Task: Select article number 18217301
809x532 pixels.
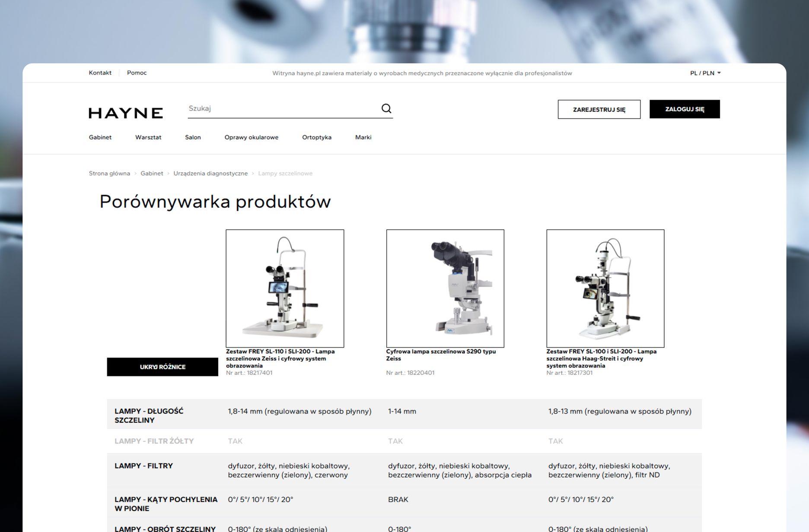Action: pos(569,373)
